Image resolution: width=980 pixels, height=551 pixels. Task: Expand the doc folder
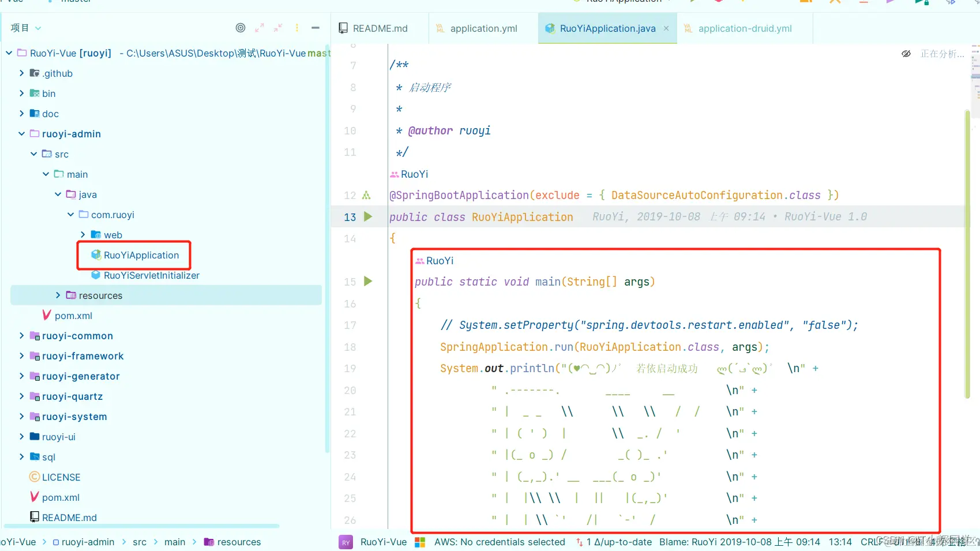(x=21, y=114)
